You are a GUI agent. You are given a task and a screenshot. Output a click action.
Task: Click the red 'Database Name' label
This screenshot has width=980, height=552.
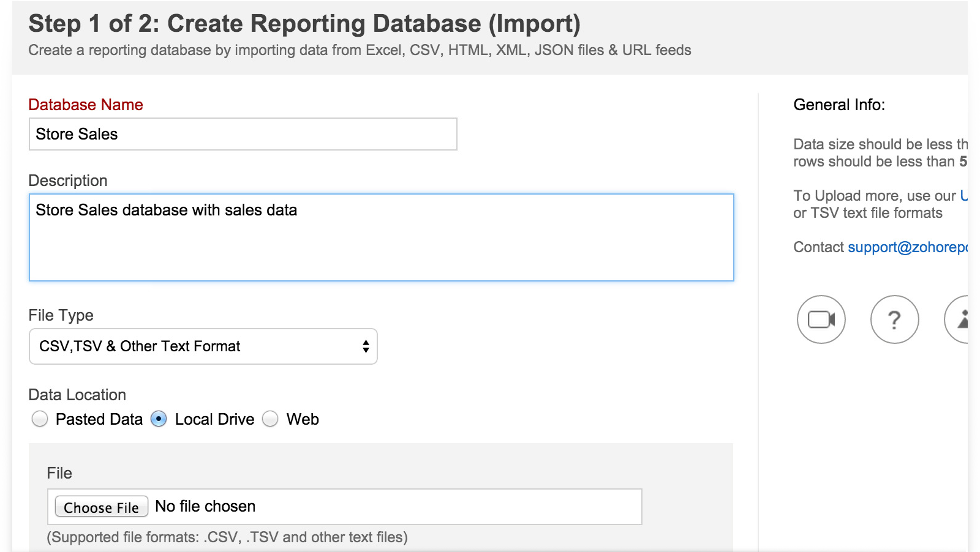86,105
